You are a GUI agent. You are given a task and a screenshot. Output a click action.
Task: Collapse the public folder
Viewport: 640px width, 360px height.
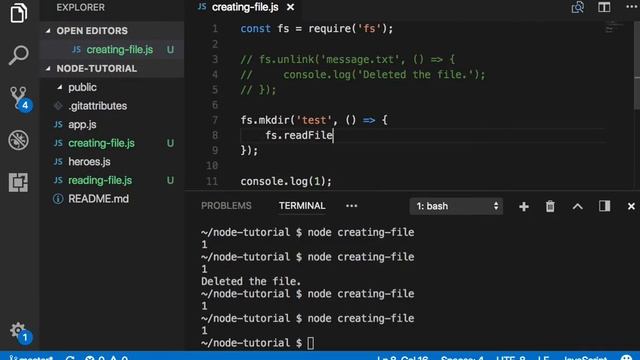[82, 87]
